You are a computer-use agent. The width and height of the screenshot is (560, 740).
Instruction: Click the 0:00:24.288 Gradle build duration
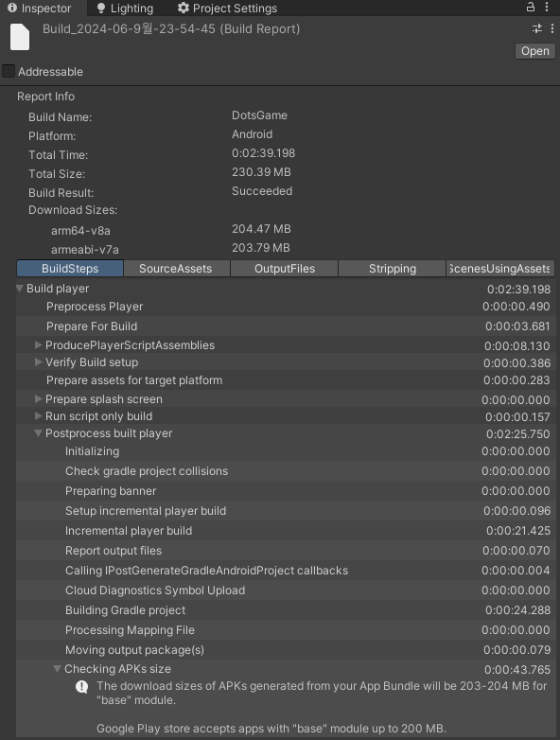pyautogui.click(x=517, y=610)
